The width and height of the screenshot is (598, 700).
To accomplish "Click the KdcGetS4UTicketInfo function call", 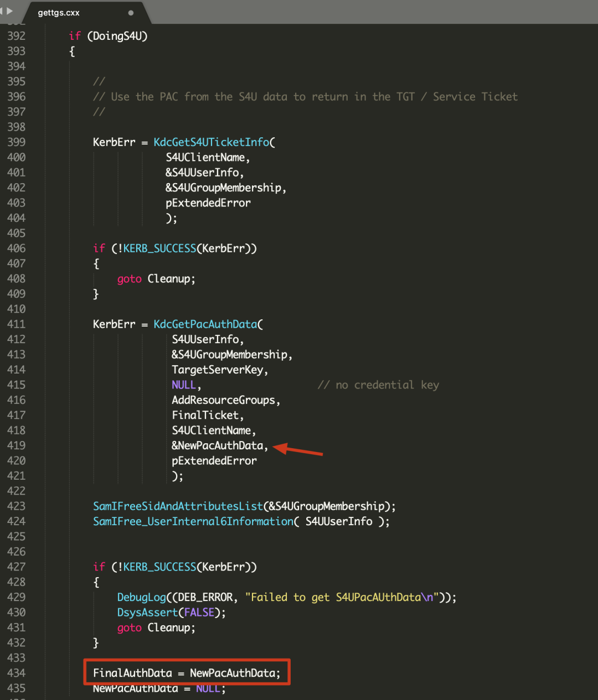I will pos(211,142).
